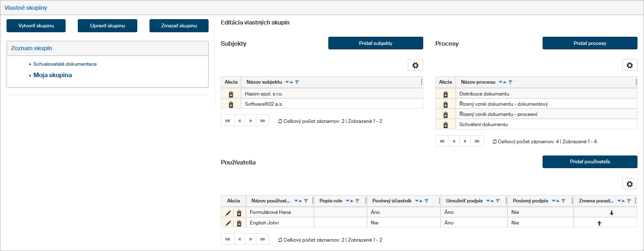Open the Procesy table settings gear
Viewport: 644px width, 251px height.
tap(629, 65)
